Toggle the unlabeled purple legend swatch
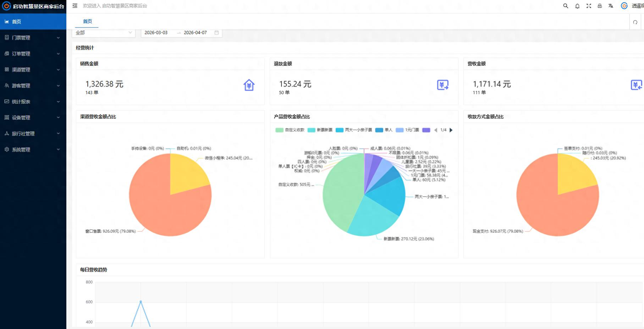644x329 pixels. (426, 130)
